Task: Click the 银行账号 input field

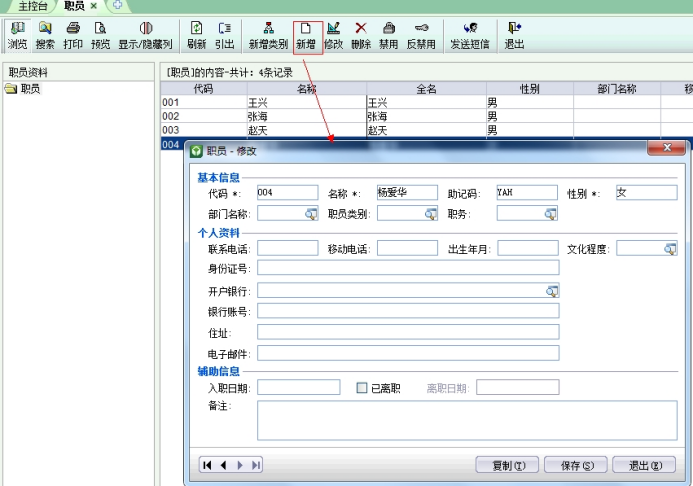Action: [408, 311]
